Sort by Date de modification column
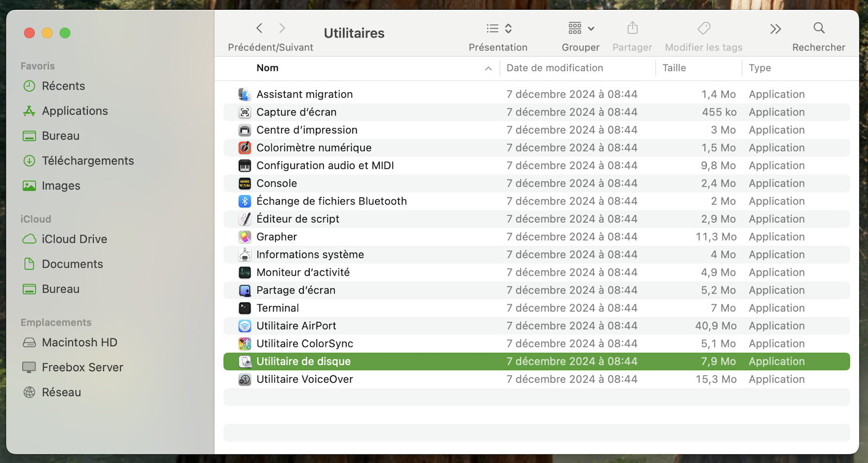This screenshot has width=868, height=463. pyautogui.click(x=554, y=68)
